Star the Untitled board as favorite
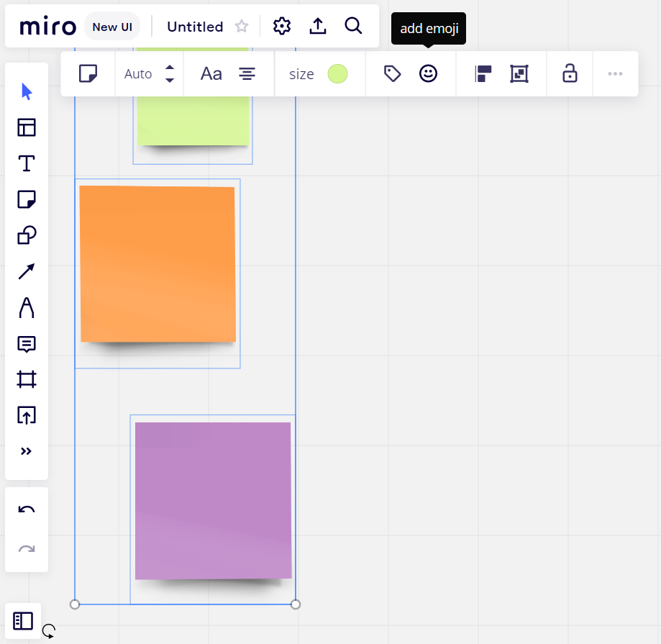This screenshot has height=644, width=661. point(242,27)
